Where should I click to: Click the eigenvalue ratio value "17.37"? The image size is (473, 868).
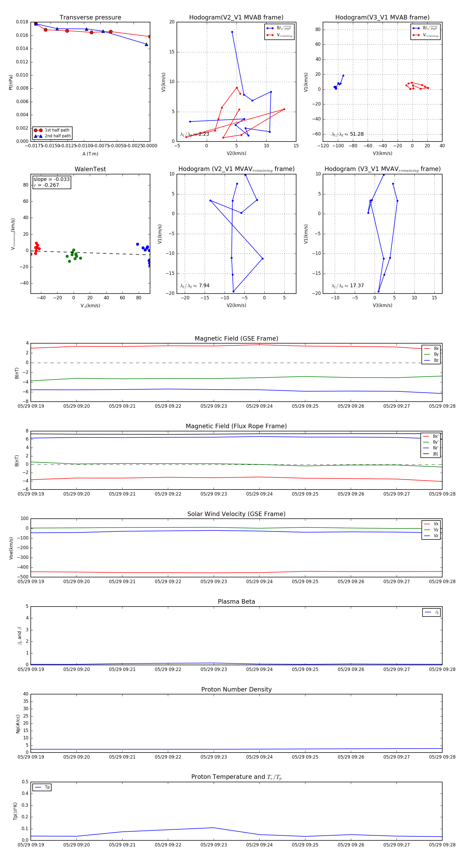click(x=357, y=286)
